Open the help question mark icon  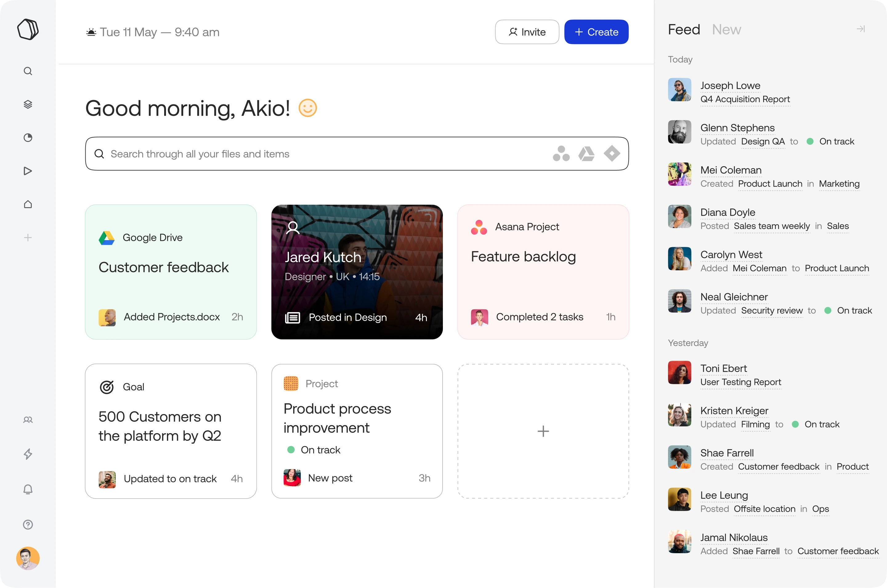28,525
